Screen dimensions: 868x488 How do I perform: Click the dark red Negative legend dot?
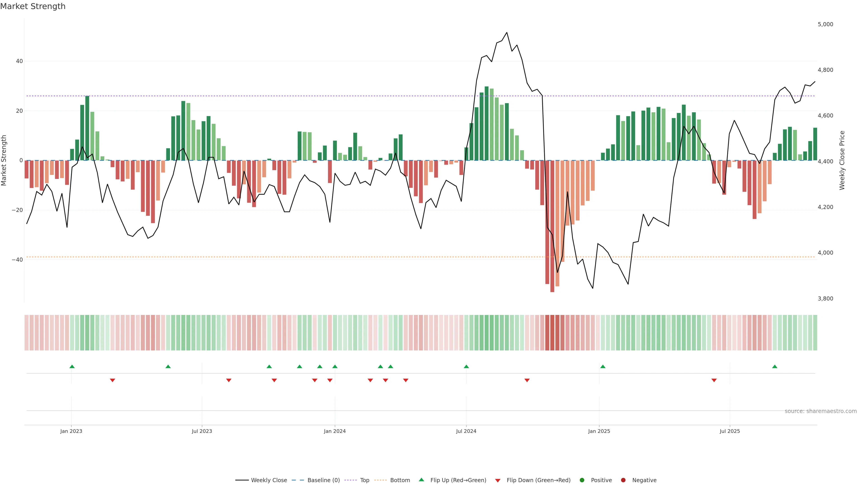coord(623,480)
